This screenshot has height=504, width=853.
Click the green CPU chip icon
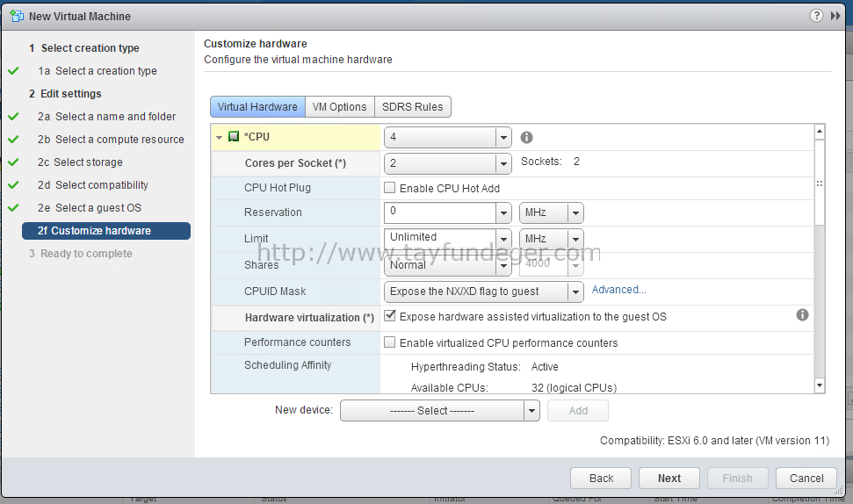coord(234,136)
